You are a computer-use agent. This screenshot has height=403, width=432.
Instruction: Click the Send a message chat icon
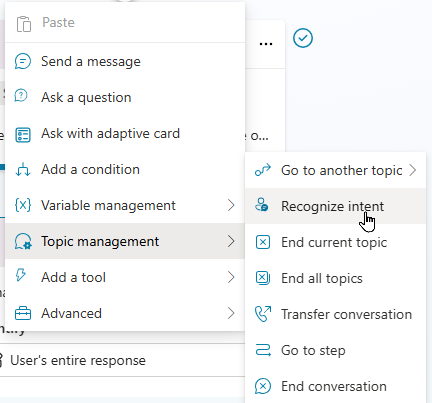point(23,62)
